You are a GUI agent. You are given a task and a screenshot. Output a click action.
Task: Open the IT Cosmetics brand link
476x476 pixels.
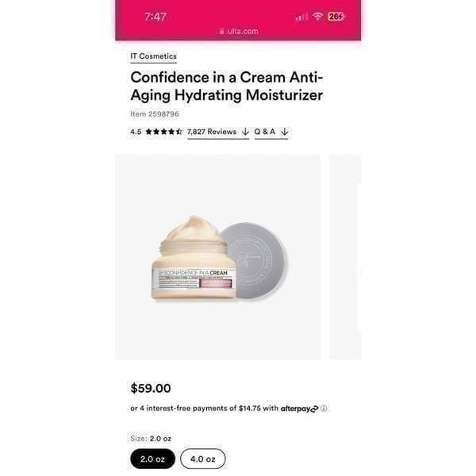(153, 56)
